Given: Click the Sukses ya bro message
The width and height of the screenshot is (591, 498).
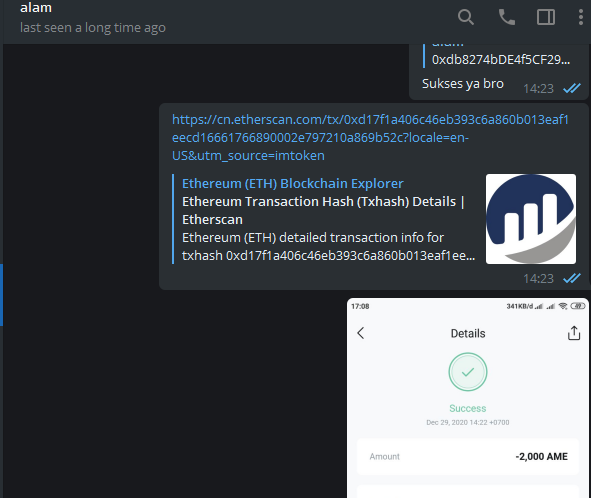Looking at the screenshot, I should point(462,84).
